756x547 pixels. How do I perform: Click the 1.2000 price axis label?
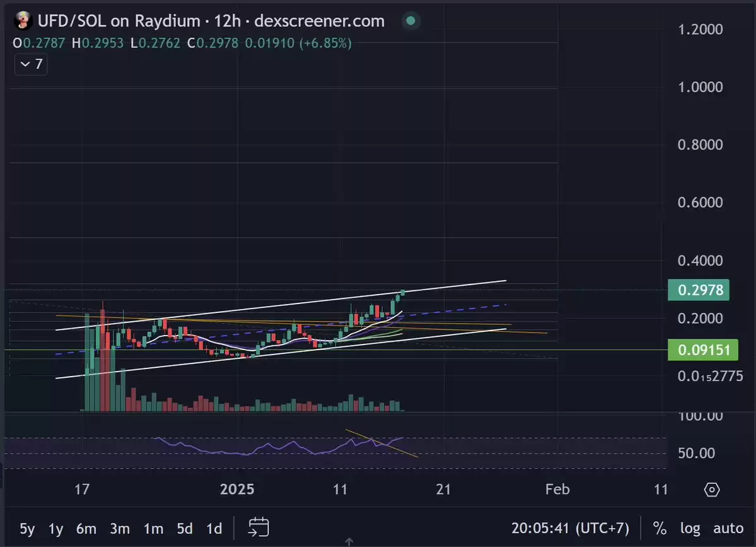[x=700, y=30]
